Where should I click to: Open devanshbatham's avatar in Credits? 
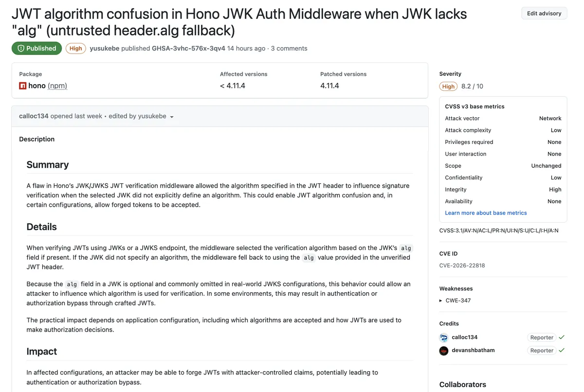click(443, 351)
